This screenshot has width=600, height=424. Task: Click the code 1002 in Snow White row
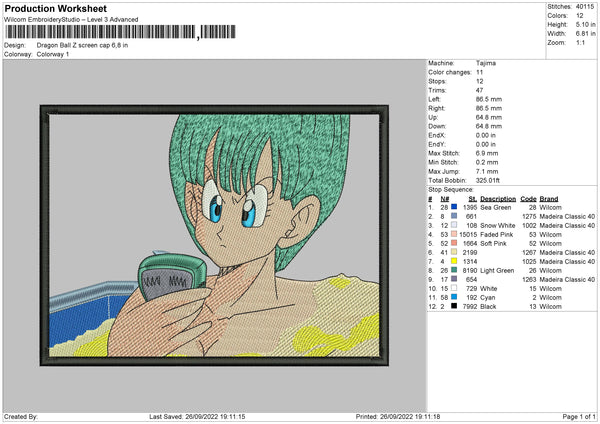pos(529,225)
